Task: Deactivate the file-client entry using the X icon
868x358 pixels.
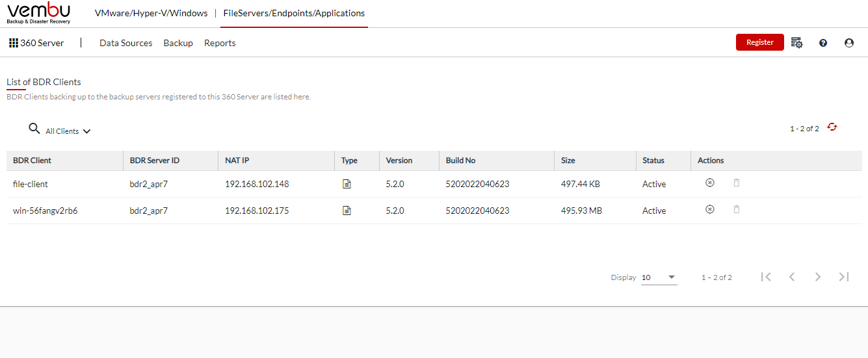Action: (710, 183)
